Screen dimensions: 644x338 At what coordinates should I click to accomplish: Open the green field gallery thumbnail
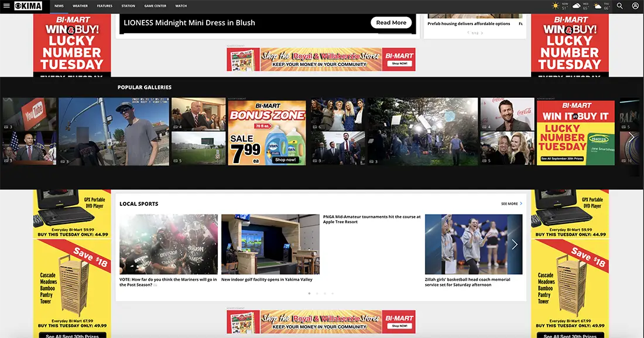198,149
